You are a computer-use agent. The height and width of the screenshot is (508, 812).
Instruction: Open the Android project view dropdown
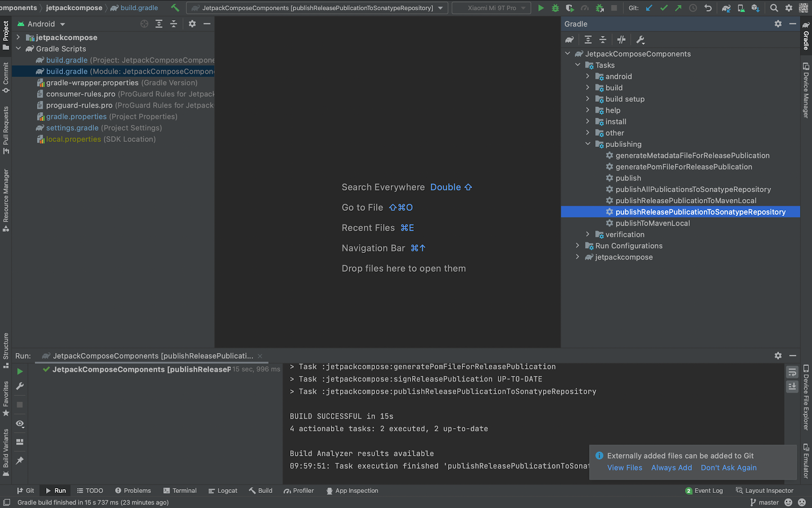41,24
